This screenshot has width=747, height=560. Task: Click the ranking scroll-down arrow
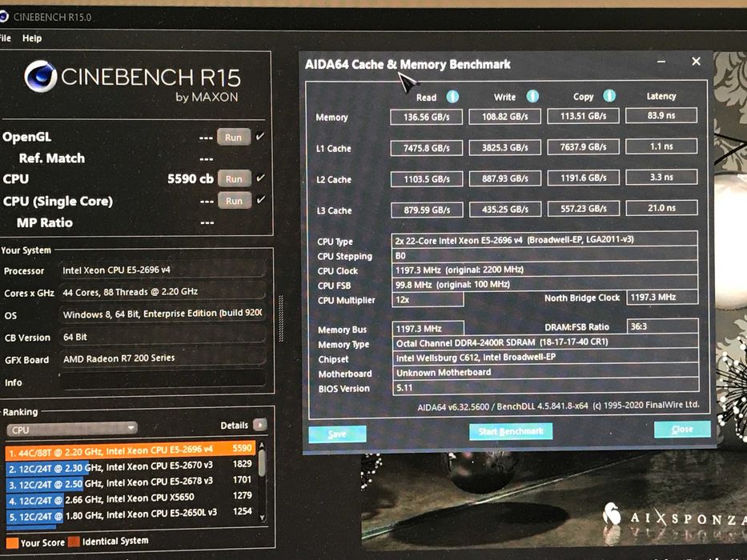[262, 517]
